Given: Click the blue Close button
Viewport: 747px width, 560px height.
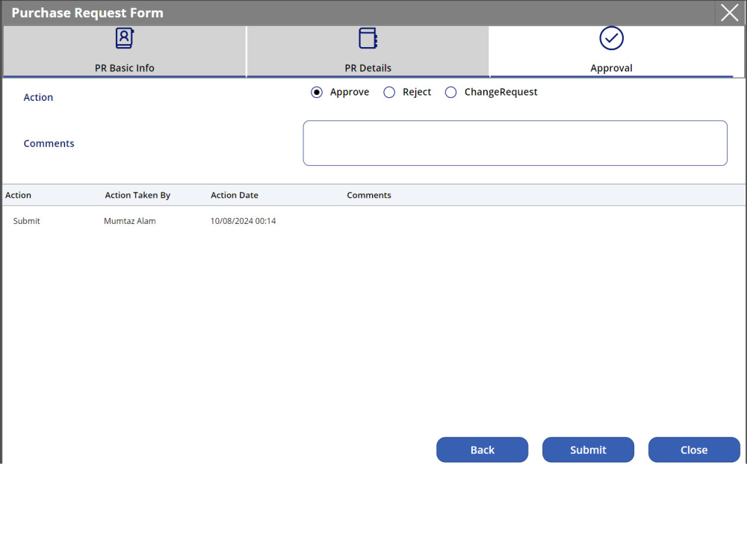Looking at the screenshot, I should pyautogui.click(x=694, y=449).
